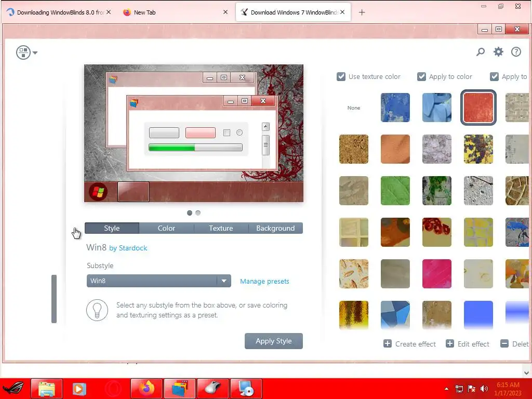Viewport: 532px width, 399px height.
Task: Select the solid blue gradient texture
Action: pos(478,315)
